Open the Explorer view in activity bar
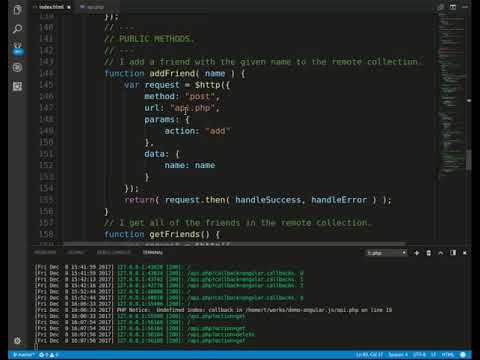This screenshot has width=480, height=360. (x=17, y=10)
